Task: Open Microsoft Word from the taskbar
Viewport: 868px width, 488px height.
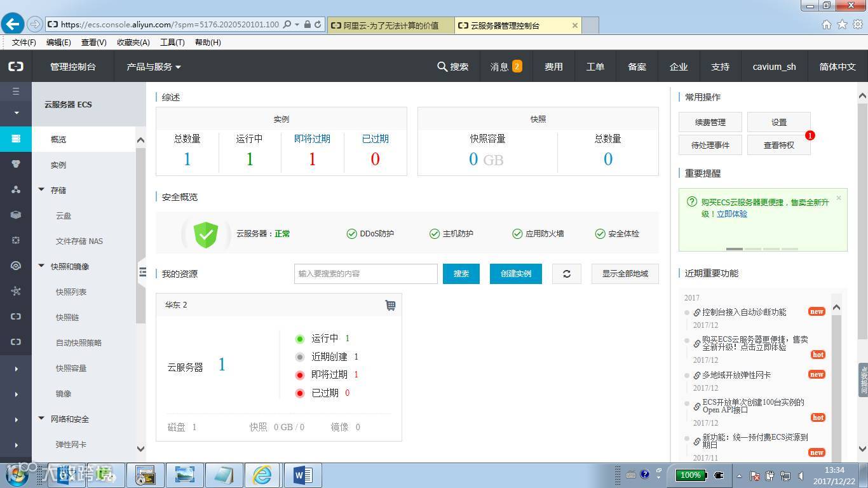Action: coord(302,475)
